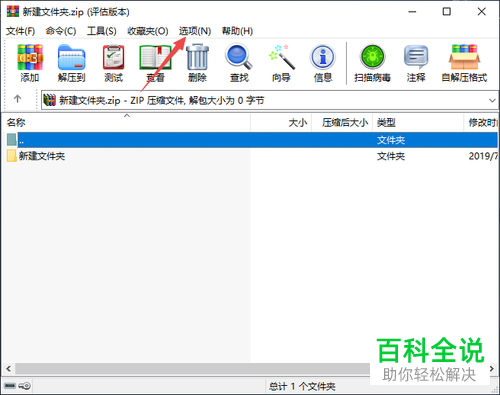Click the SFX (自解压格式) icon
500x395 pixels.
(464, 57)
